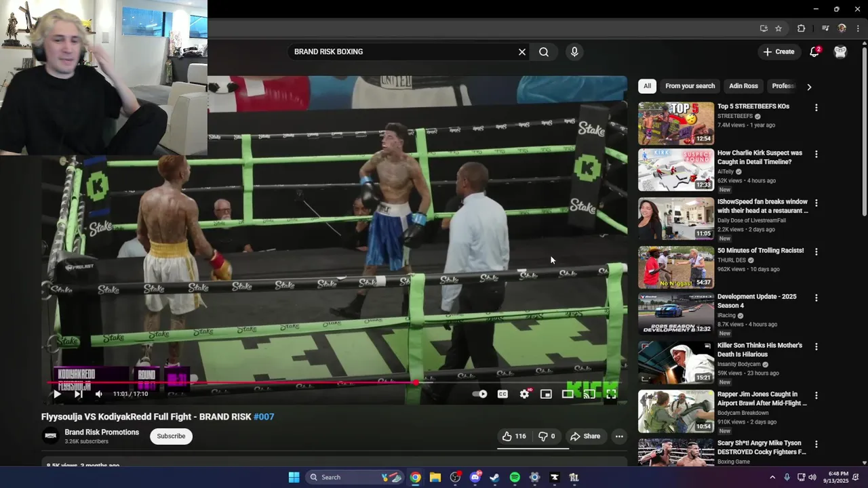Open Charlie Kirk Suspect video title
This screenshot has width=868, height=488.
pos(759,157)
